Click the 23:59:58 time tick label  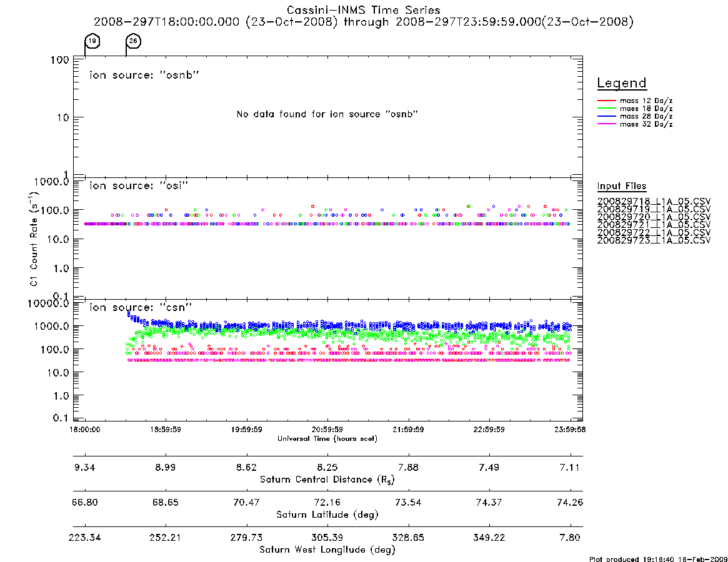[570, 430]
